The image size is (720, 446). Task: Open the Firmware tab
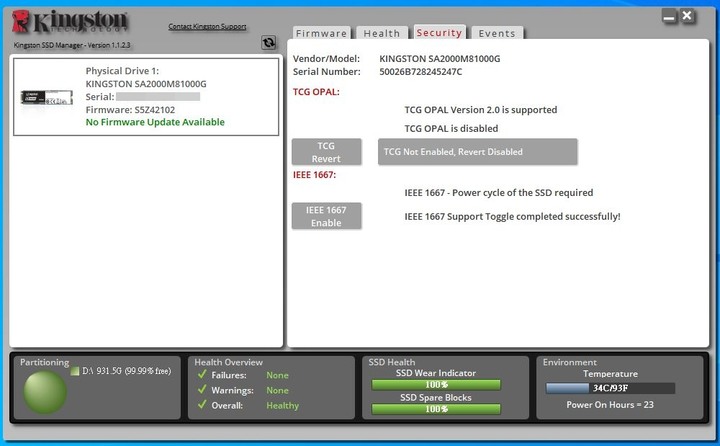[321, 33]
